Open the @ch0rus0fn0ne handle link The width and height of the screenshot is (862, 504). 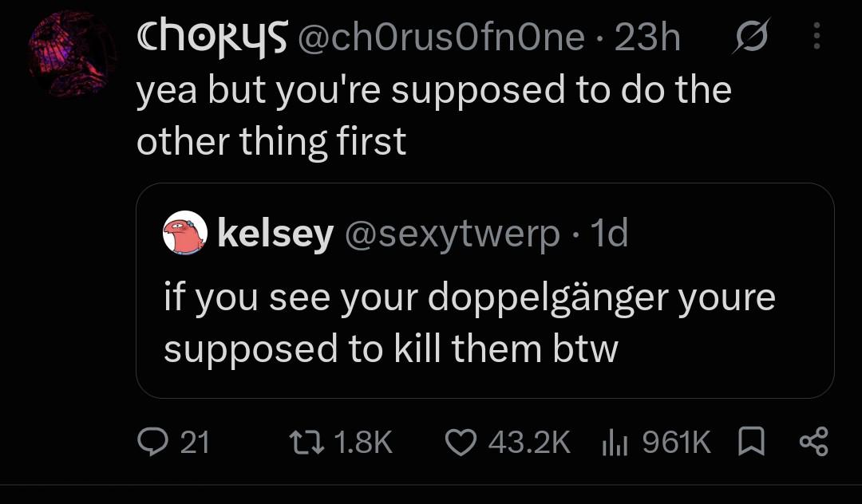pyautogui.click(x=441, y=37)
